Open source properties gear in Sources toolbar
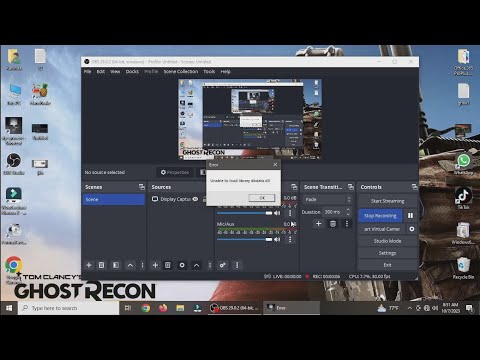The image size is (480, 360). [x=182, y=265]
